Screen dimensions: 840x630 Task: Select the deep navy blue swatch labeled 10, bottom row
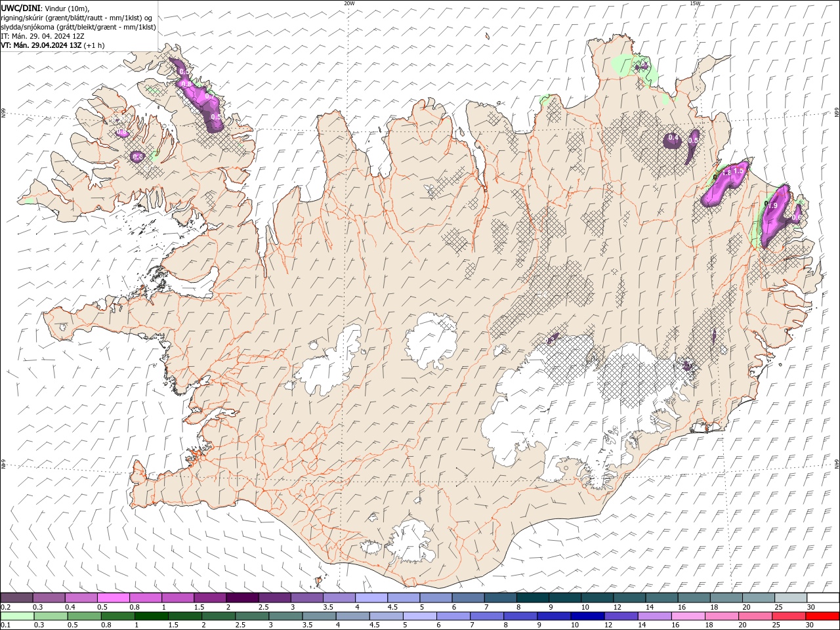(587, 616)
